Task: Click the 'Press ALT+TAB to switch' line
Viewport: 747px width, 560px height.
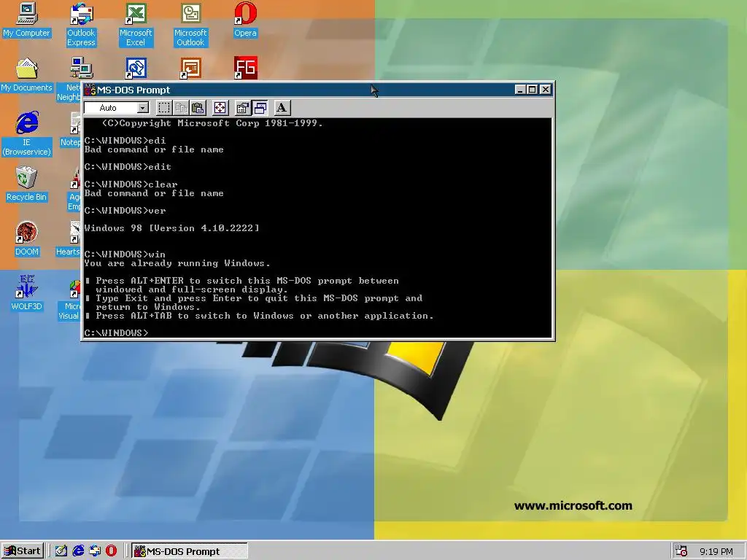Action: coord(260,316)
